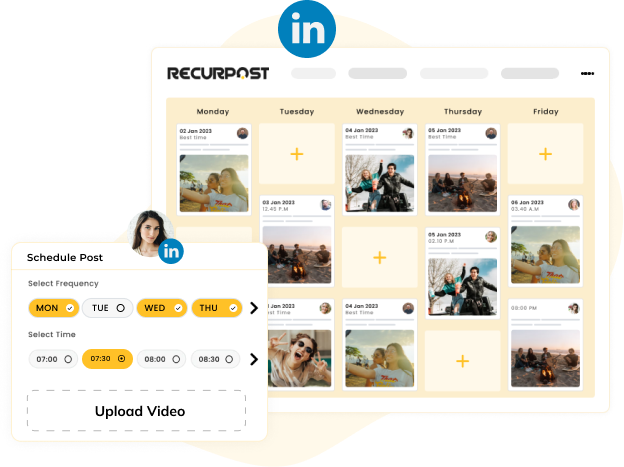624x467 pixels.
Task: Click the Upload Video drop area
Action: (x=136, y=410)
